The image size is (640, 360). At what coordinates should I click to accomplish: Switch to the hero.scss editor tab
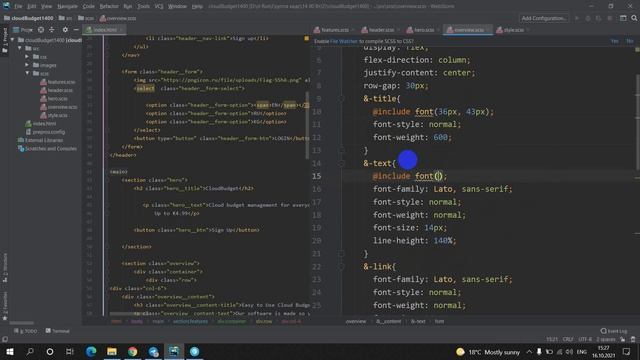coord(424,30)
